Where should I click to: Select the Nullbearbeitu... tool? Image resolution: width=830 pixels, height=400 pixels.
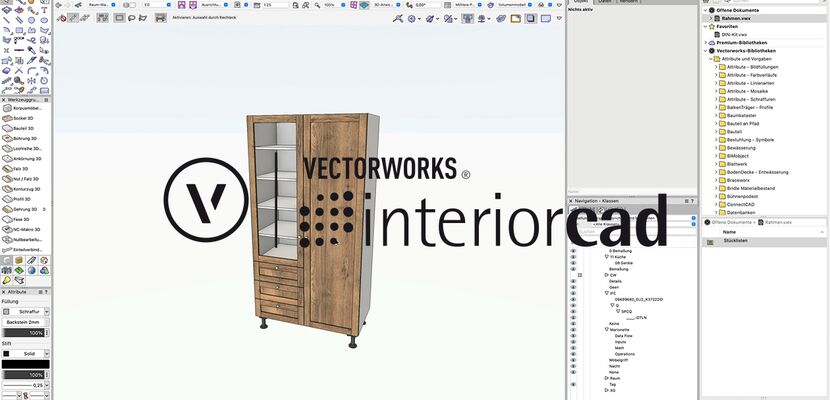click(x=26, y=240)
